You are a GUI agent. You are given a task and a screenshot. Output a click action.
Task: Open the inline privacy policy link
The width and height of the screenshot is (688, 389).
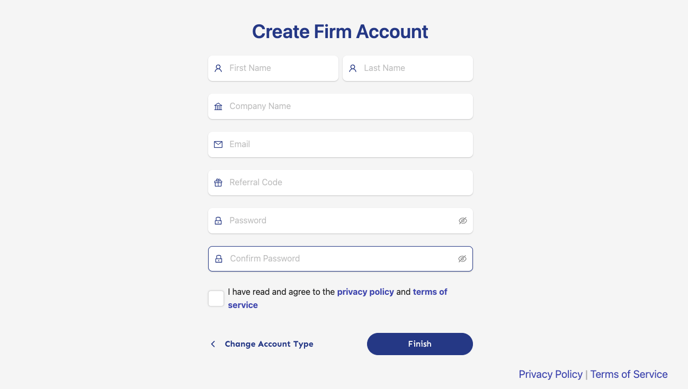366,292
